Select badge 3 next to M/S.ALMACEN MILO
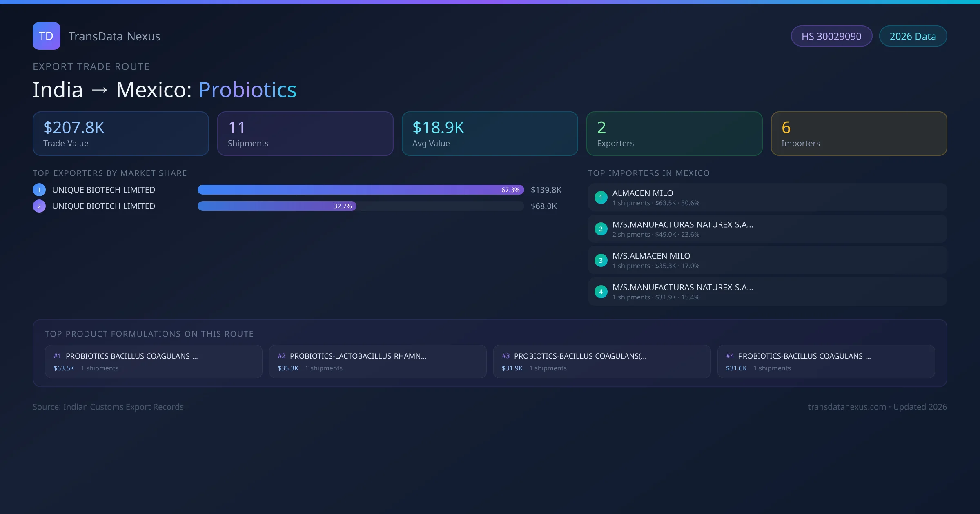980x514 pixels. coord(601,260)
